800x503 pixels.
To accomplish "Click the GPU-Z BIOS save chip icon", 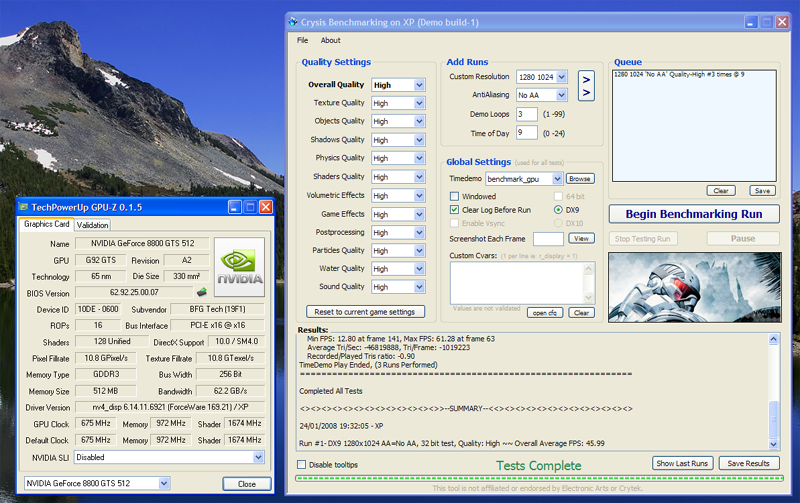I will coord(202,292).
